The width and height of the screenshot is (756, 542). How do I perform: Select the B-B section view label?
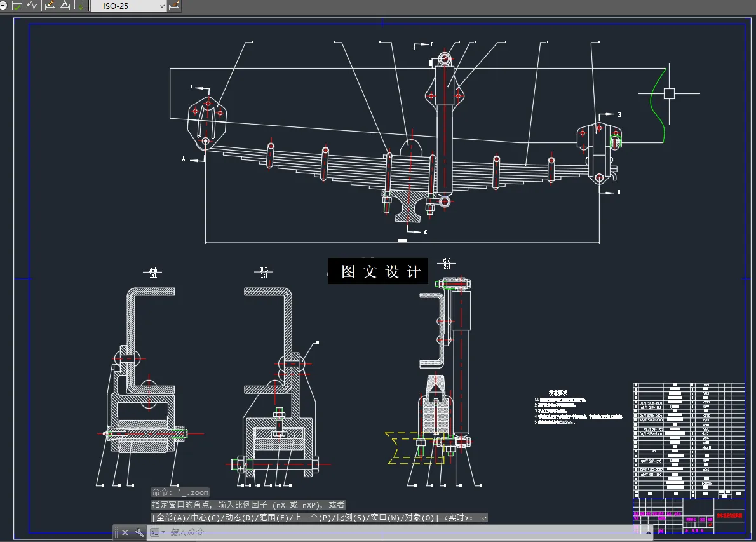[x=264, y=273]
